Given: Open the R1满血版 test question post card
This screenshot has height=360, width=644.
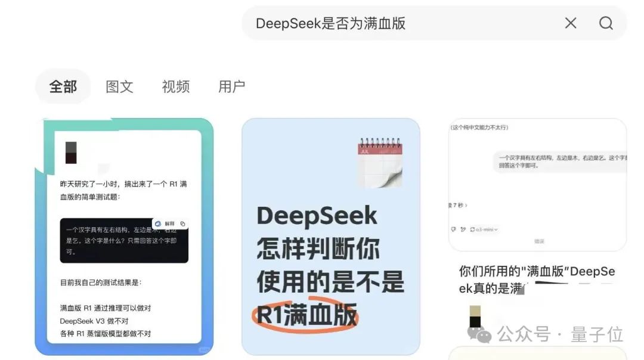Looking at the screenshot, I should pos(124,237).
